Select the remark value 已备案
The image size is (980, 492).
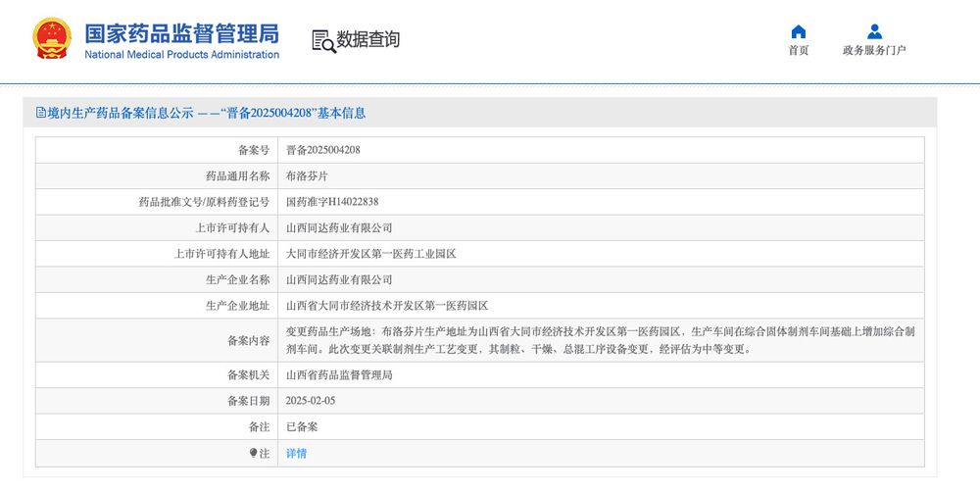click(x=302, y=427)
